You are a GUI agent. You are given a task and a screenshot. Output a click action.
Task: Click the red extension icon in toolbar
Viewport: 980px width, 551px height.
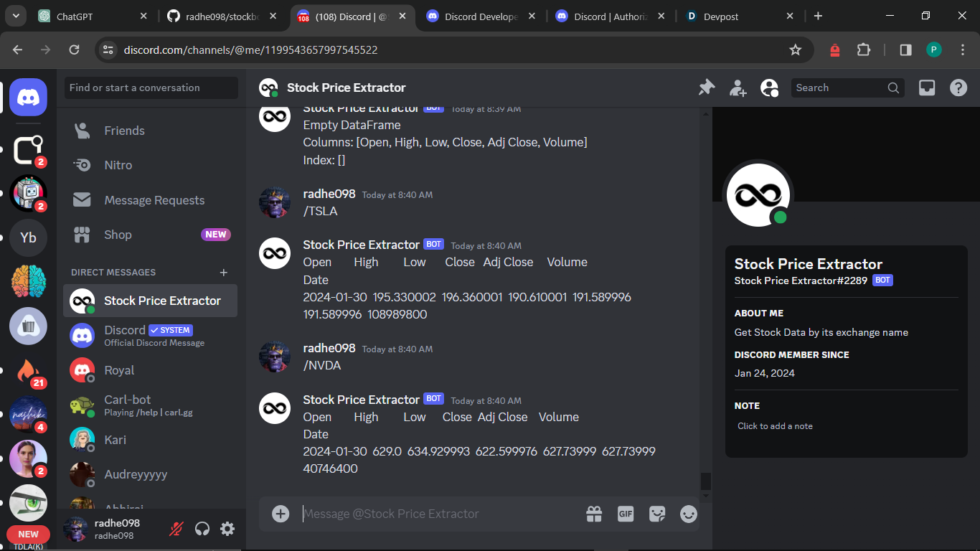[834, 50]
